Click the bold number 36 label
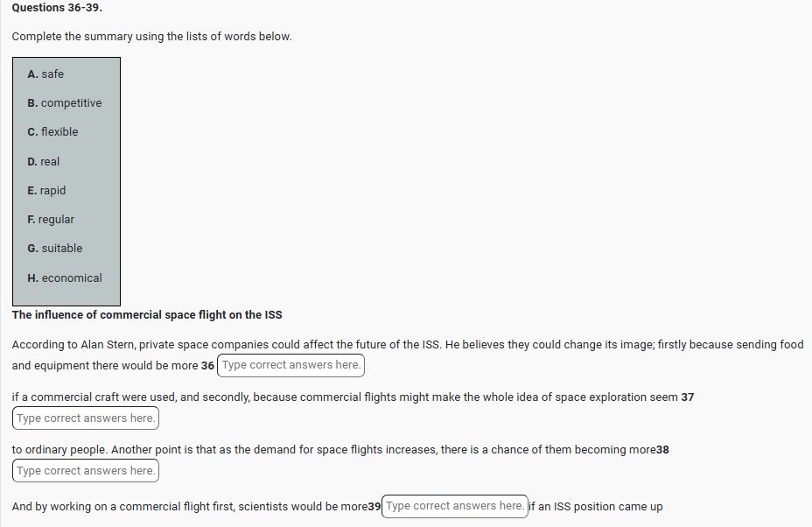812x527 pixels. (207, 366)
